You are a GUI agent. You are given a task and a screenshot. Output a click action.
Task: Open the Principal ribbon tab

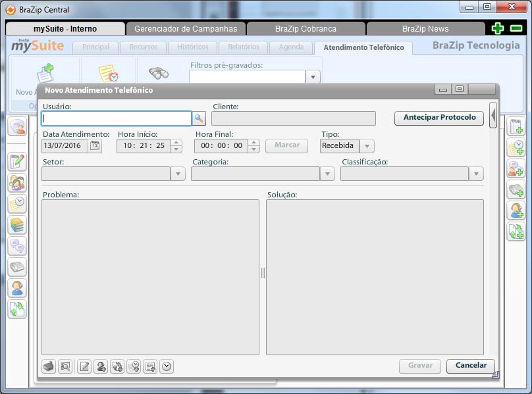tap(95, 47)
